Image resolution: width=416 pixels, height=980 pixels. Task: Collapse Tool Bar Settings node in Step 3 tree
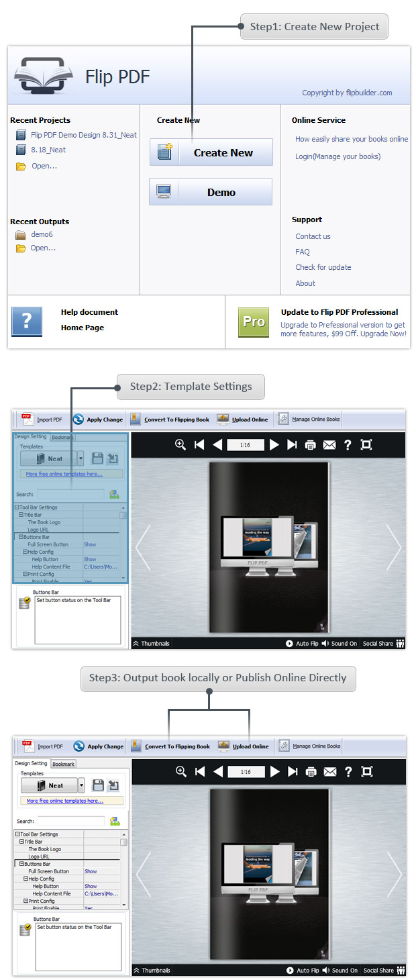[17, 834]
